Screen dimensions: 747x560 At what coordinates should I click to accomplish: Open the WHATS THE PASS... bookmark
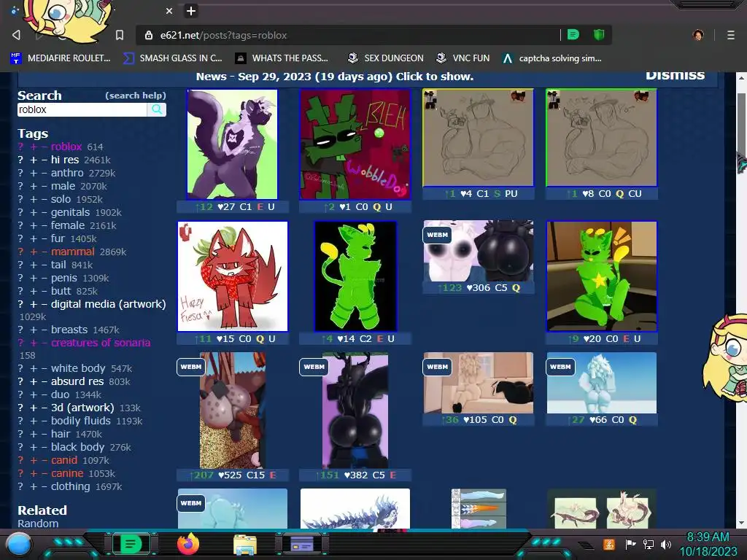click(x=282, y=58)
